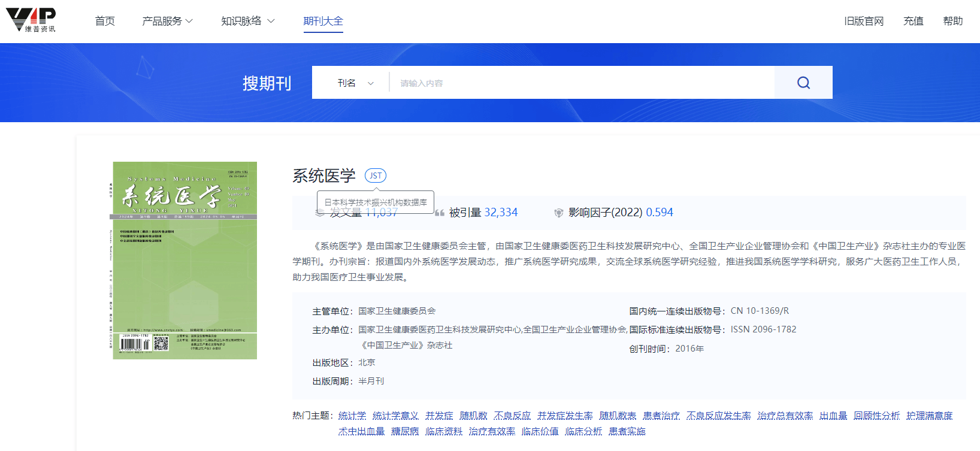Screen dimensions: 980x451
Task: Click the sponsor text 国家卫生健康委员会
Action: click(397, 311)
